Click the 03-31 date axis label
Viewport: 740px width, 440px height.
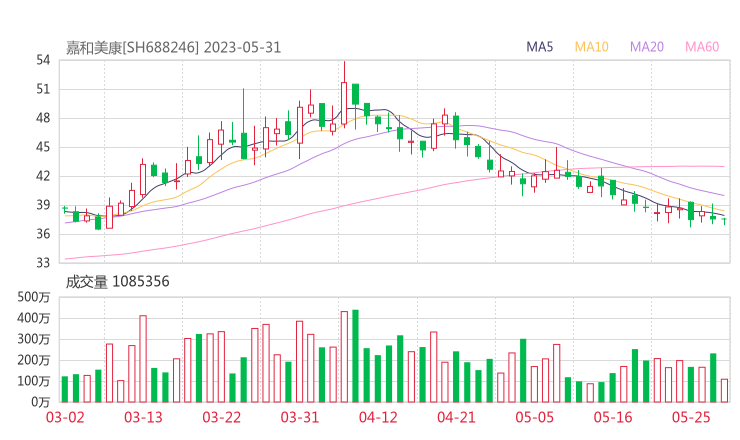pos(300,417)
